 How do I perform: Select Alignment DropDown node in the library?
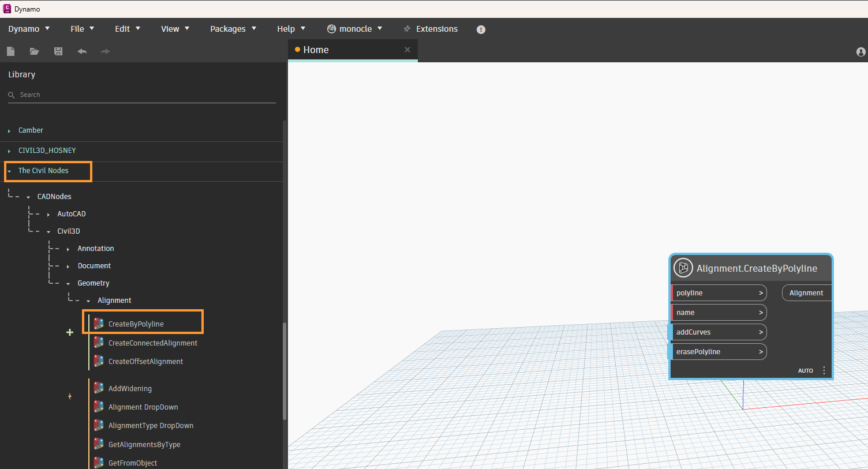coord(143,407)
